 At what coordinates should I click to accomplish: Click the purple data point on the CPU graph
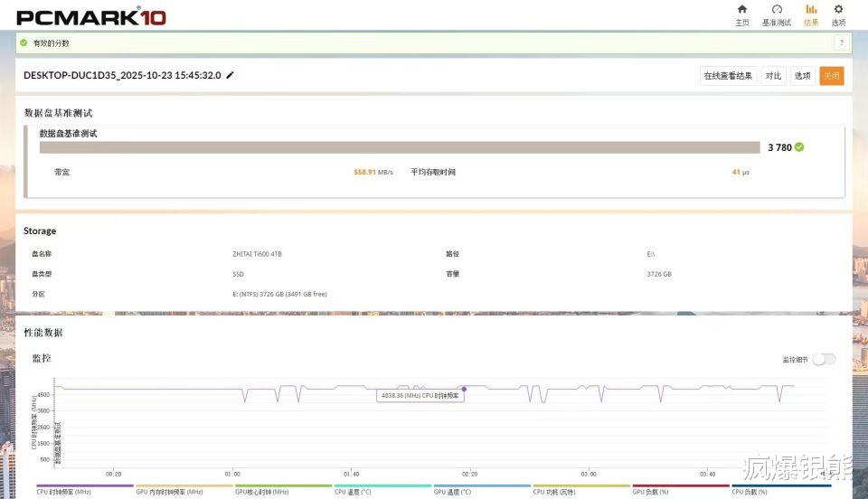pos(464,389)
